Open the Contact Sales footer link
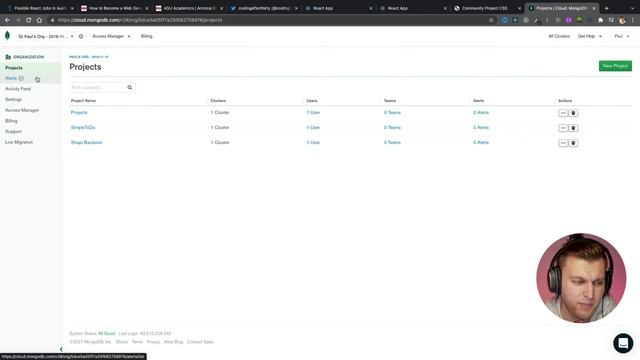 200,342
